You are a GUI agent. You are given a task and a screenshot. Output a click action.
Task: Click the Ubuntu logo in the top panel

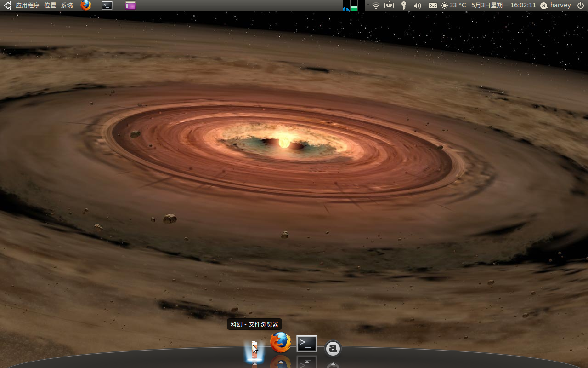[7, 6]
